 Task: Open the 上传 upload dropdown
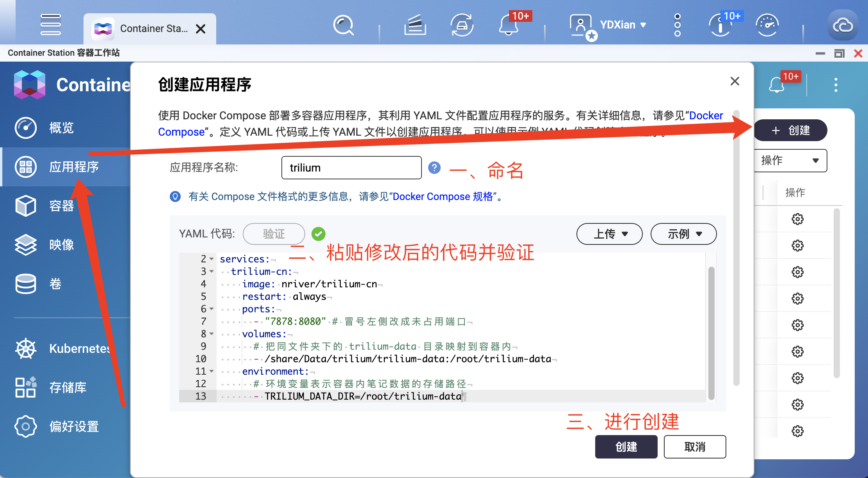pos(610,234)
